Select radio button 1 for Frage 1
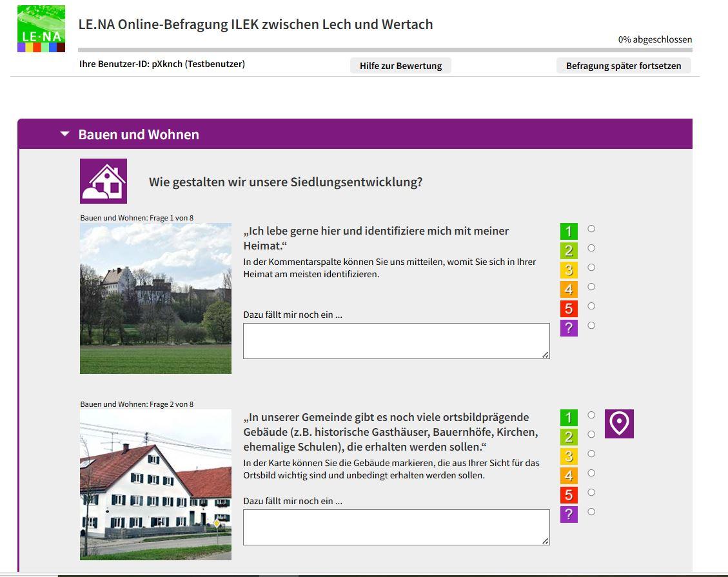728x577 pixels. 591,228
